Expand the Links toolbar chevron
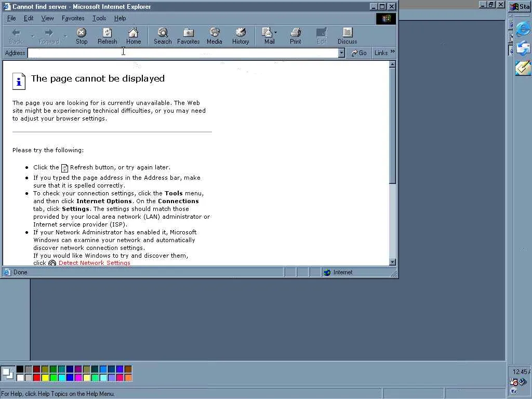532x399 pixels. coord(393,51)
